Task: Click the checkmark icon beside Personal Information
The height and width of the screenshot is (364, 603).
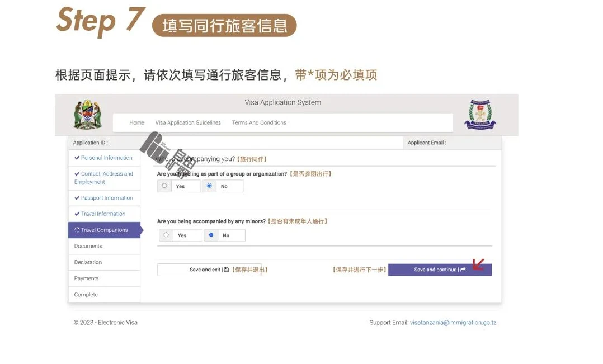Action: (77, 158)
